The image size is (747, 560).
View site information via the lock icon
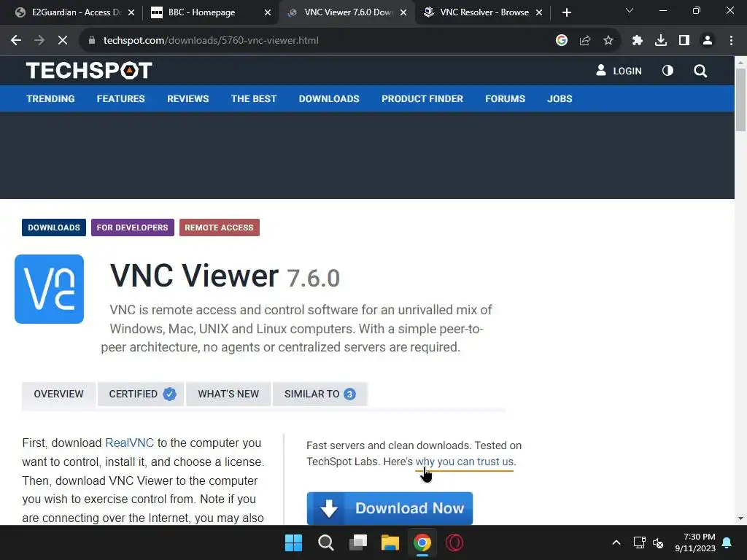[x=92, y=41]
